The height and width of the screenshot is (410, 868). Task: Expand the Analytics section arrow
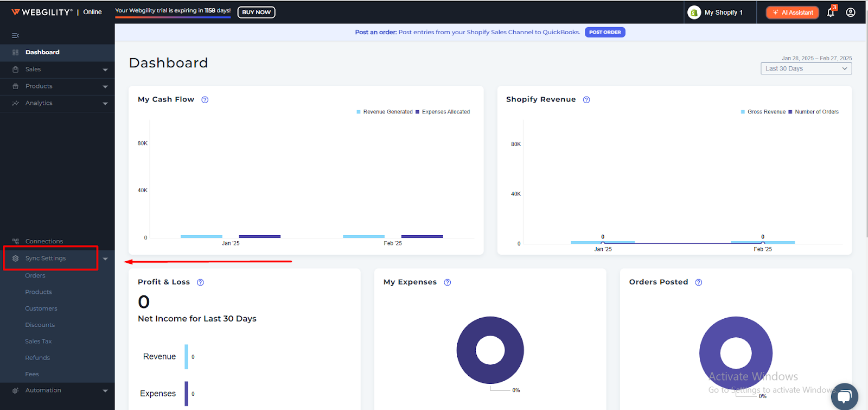(x=105, y=103)
